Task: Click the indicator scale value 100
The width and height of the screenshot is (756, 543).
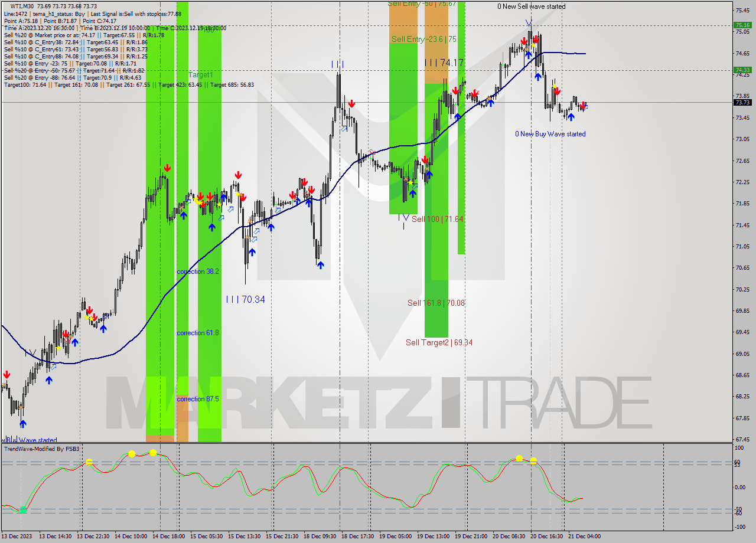Action: [x=738, y=449]
